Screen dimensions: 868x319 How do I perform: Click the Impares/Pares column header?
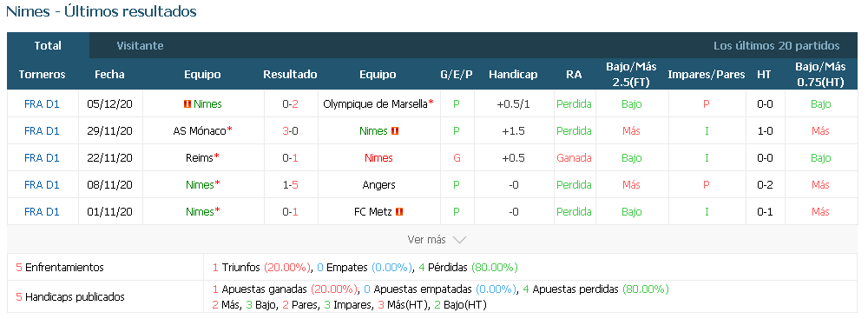[707, 75]
